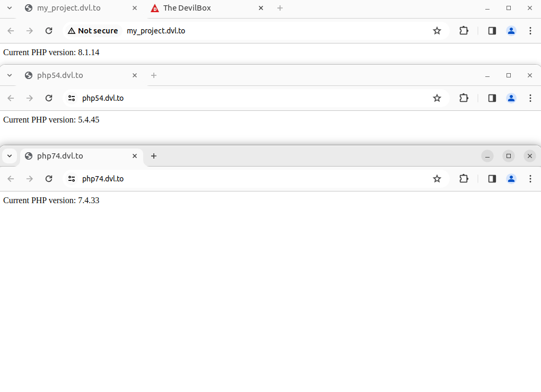View site information for php74.dvl.to

coord(72,179)
